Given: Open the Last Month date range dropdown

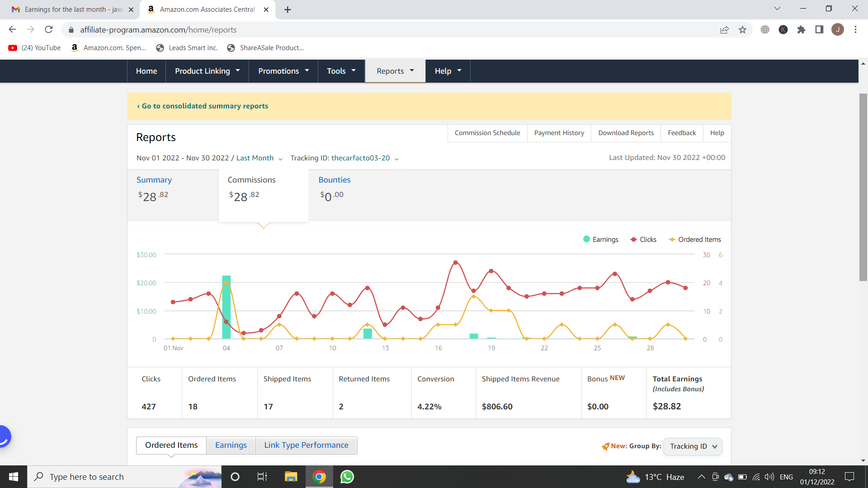Looking at the screenshot, I should (259, 158).
